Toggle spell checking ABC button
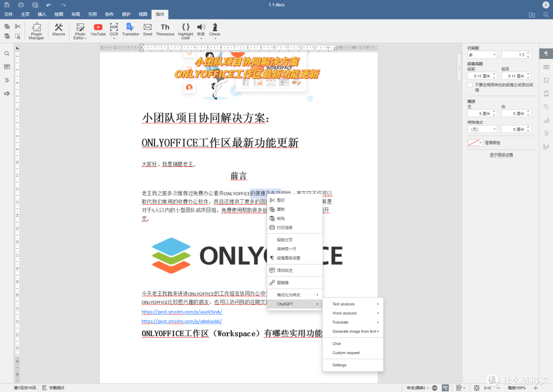 [x=445, y=388]
